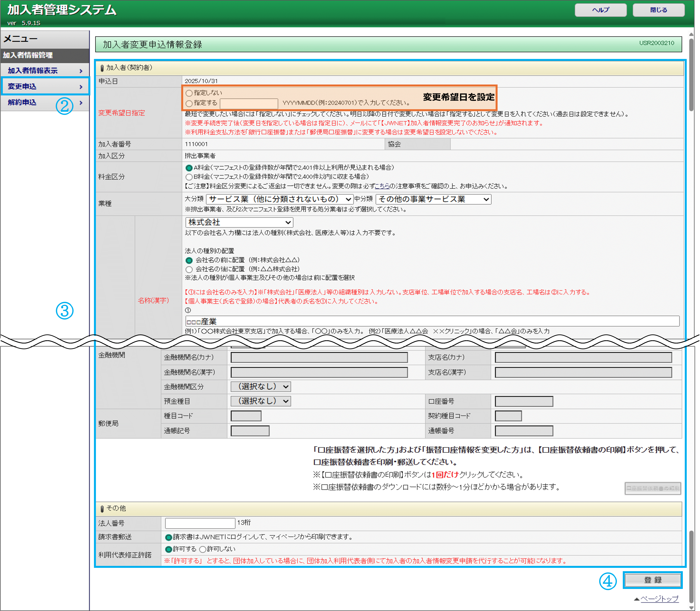Viewport: 700px width, 611px height.
Task: Choose B料金 radio option
Action: coord(189,177)
